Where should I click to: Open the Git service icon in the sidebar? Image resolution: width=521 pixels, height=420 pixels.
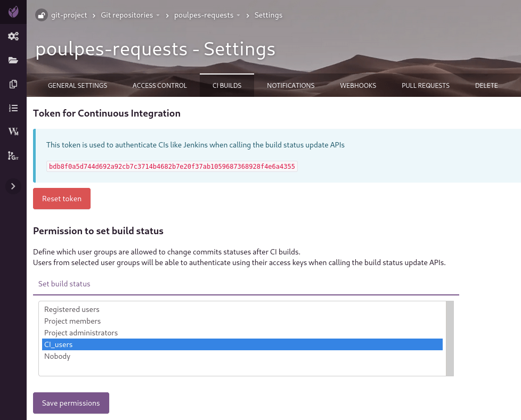13,155
